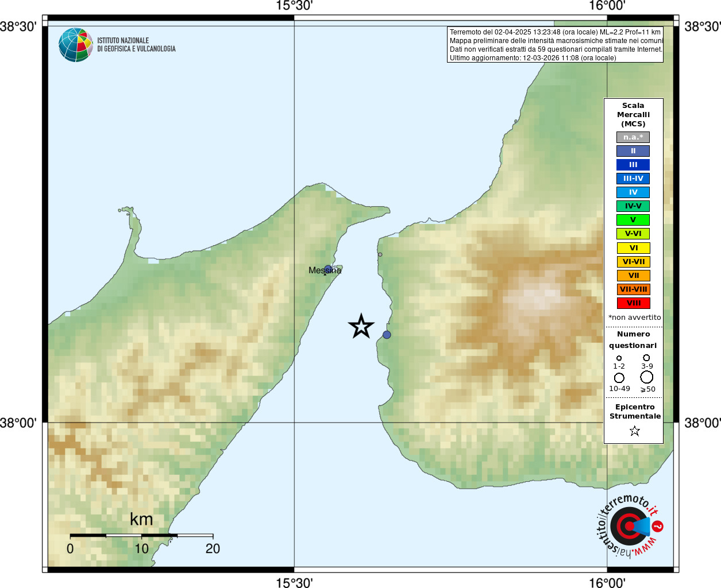
Task: Click the 1-2 questionnaires circle symbol
Action: point(619,358)
